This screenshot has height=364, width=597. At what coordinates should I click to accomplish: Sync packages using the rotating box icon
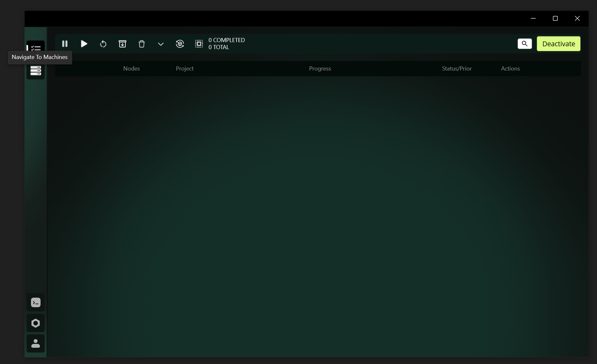click(180, 44)
